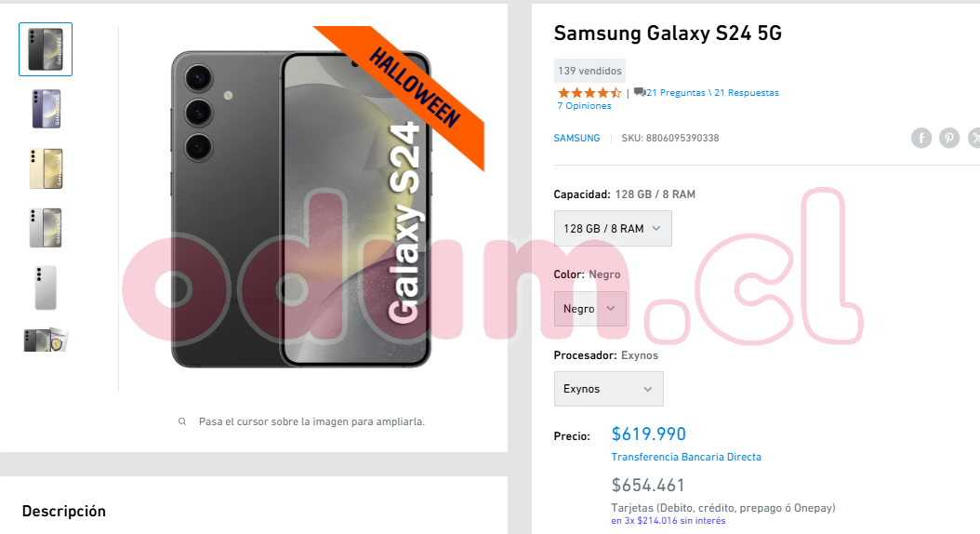Image resolution: width=980 pixels, height=534 pixels.
Task: Click the questions speech bubble icon
Action: click(x=640, y=92)
